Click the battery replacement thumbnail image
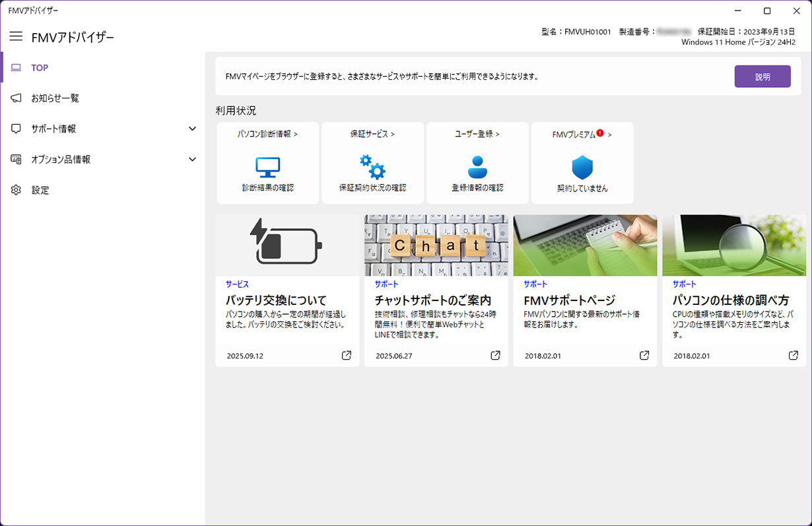This screenshot has height=526, width=812. click(x=287, y=245)
